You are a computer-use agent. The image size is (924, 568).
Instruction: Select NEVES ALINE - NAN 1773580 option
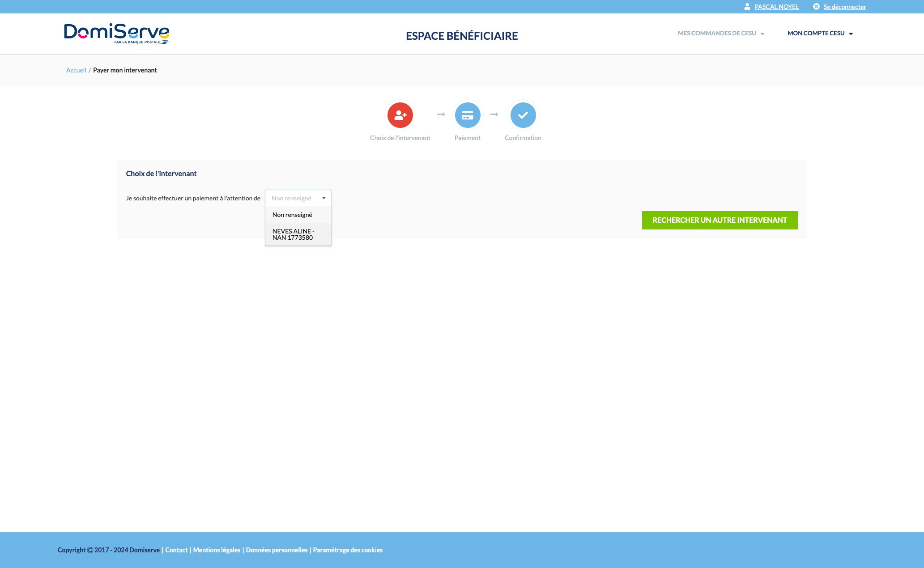[x=293, y=234]
